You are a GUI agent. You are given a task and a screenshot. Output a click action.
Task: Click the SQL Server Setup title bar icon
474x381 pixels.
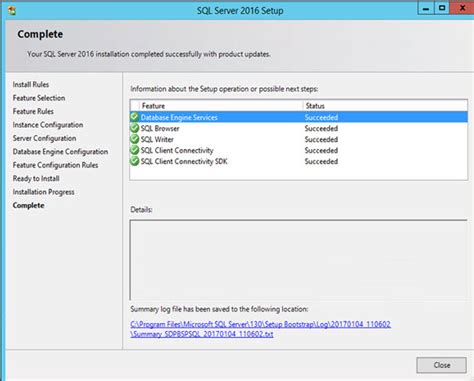click(x=12, y=10)
